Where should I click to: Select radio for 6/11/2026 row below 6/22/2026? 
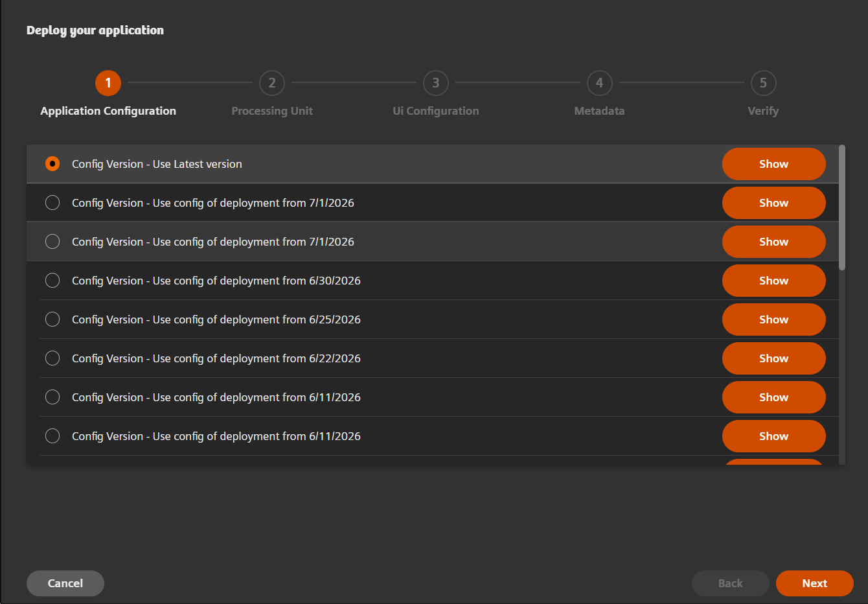[52, 397]
